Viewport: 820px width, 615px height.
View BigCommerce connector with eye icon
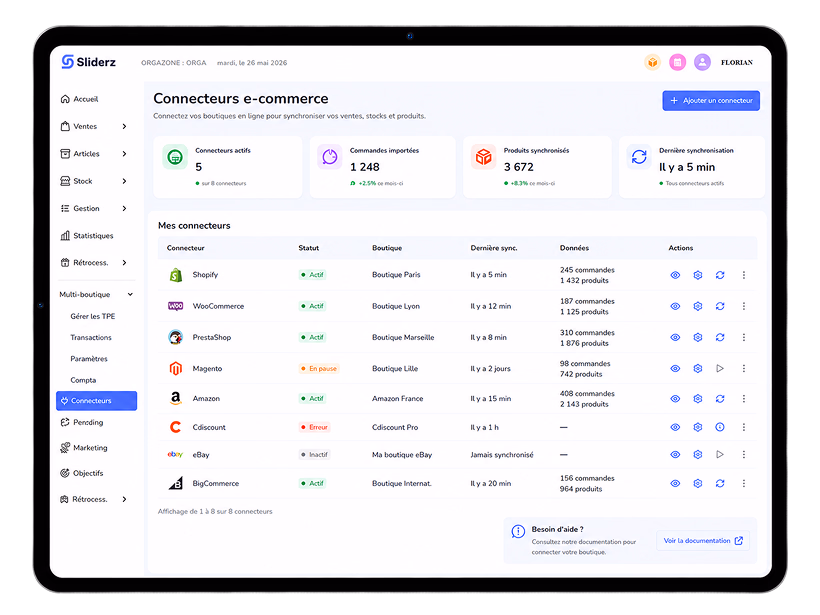(x=675, y=483)
